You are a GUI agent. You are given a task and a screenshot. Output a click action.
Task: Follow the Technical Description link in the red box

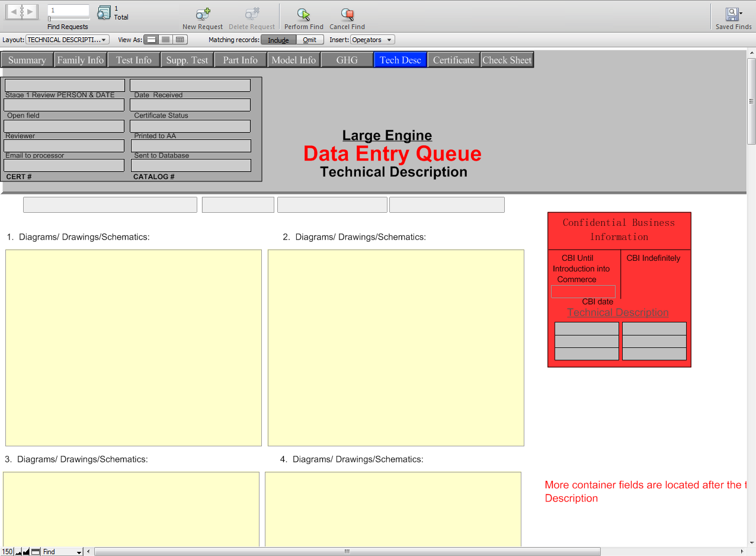pyautogui.click(x=618, y=312)
